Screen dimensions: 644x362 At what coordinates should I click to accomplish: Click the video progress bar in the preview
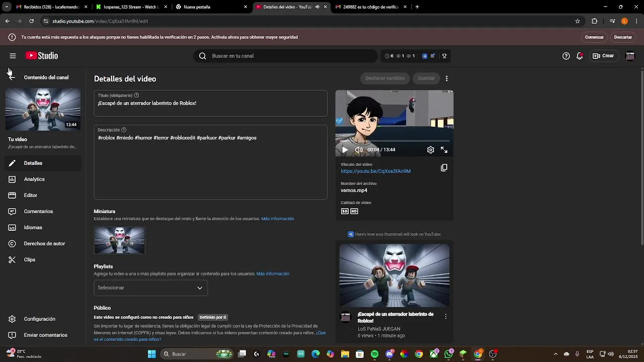pos(394,142)
